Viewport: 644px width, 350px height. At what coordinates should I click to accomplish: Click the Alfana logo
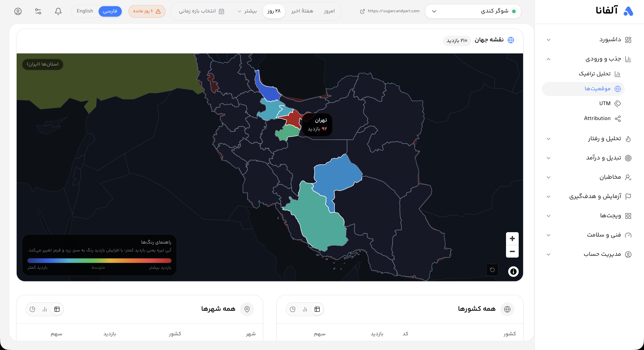[x=614, y=11]
